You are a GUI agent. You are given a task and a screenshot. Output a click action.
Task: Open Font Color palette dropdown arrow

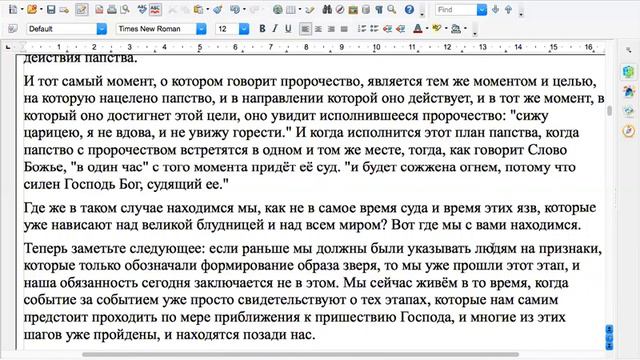pos(427,29)
